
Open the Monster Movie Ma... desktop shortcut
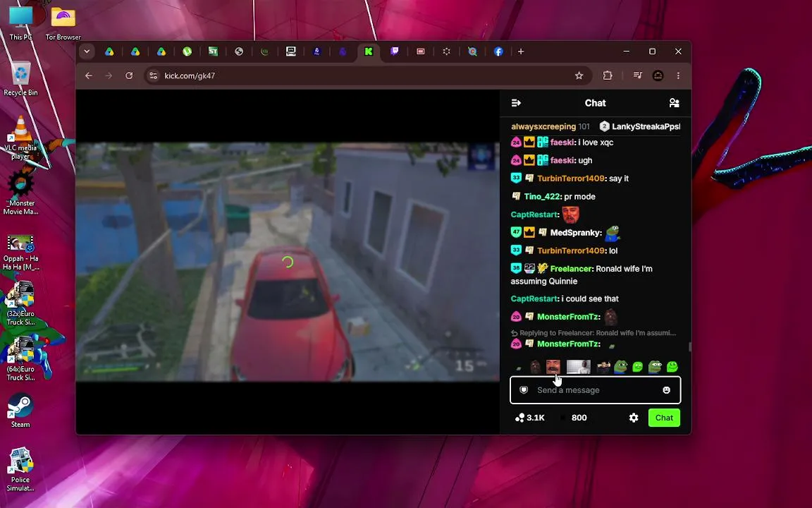pyautogui.click(x=20, y=193)
